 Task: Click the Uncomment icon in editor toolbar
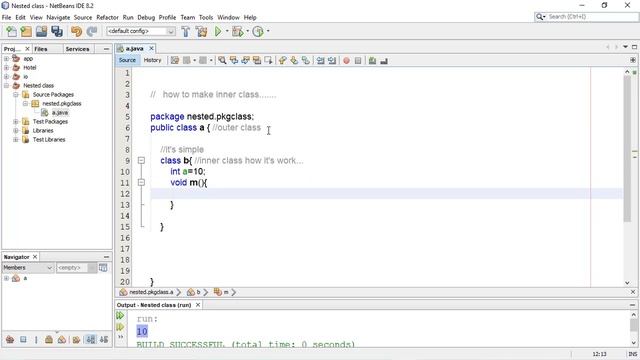coord(384,60)
